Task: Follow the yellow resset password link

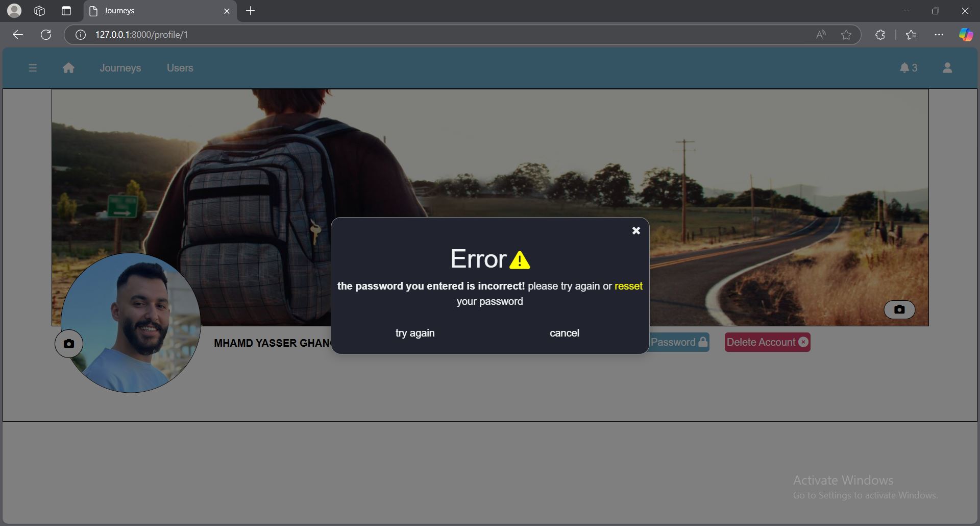Action: tap(628, 286)
